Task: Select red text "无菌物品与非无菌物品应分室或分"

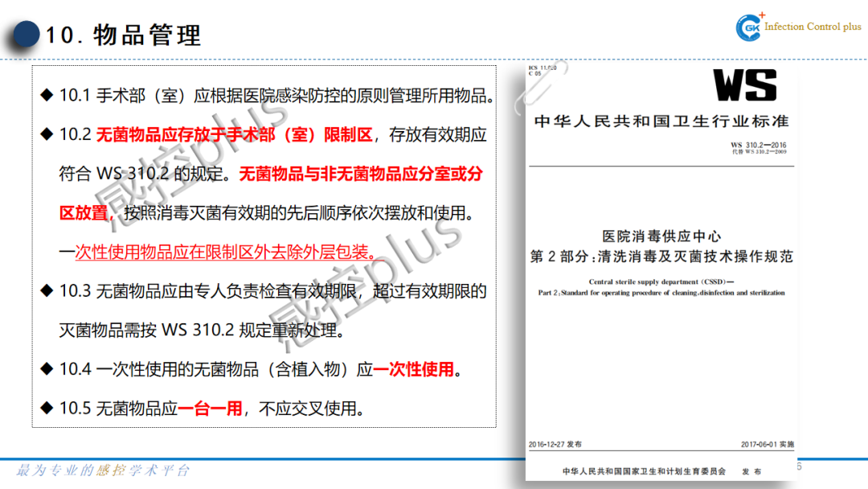Action: click(x=361, y=174)
